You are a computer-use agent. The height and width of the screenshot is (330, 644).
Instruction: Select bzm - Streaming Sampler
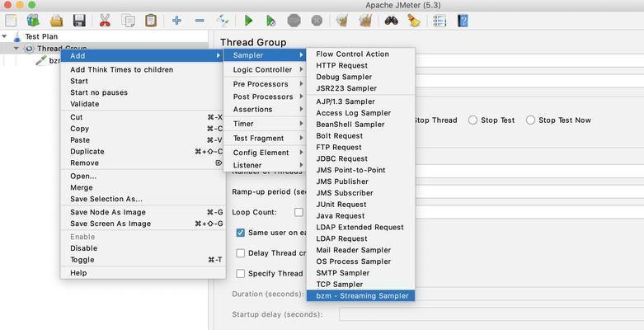click(x=361, y=296)
